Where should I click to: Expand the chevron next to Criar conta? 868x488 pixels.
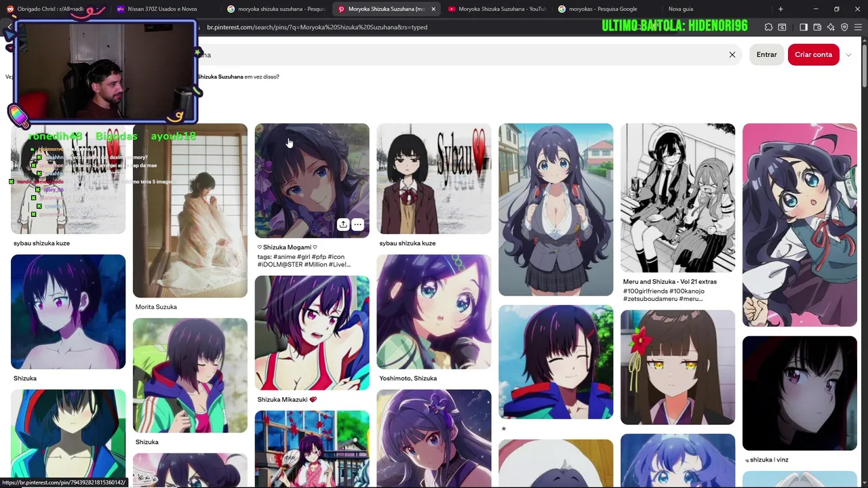848,55
